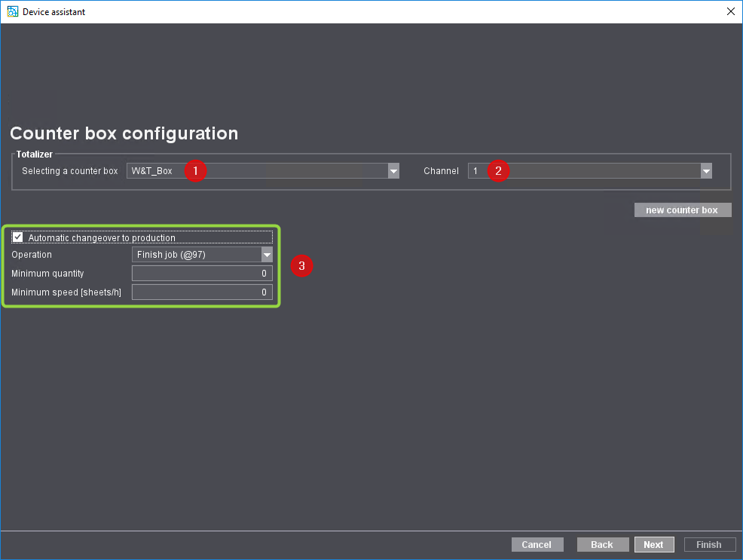Open the Channel dropdown showing value 1
The width and height of the screenshot is (743, 560).
706,171
